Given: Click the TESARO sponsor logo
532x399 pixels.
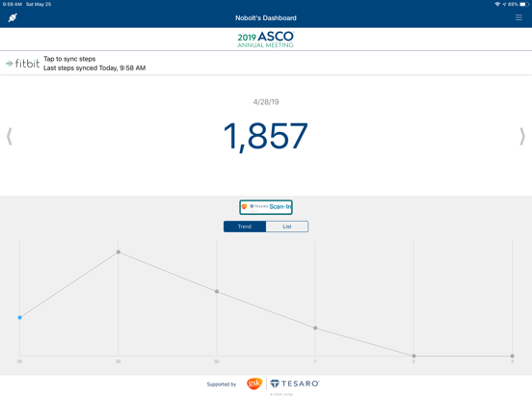Looking at the screenshot, I should [295, 384].
